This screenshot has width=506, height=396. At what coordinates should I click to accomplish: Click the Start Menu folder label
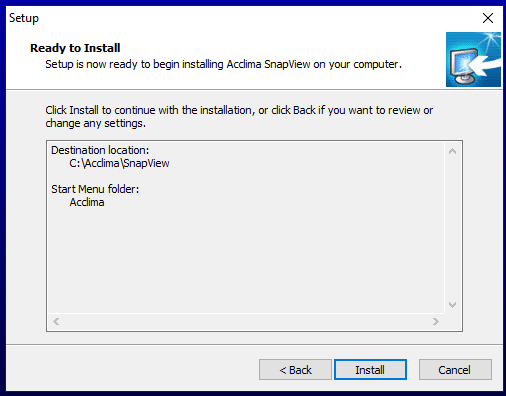95,189
